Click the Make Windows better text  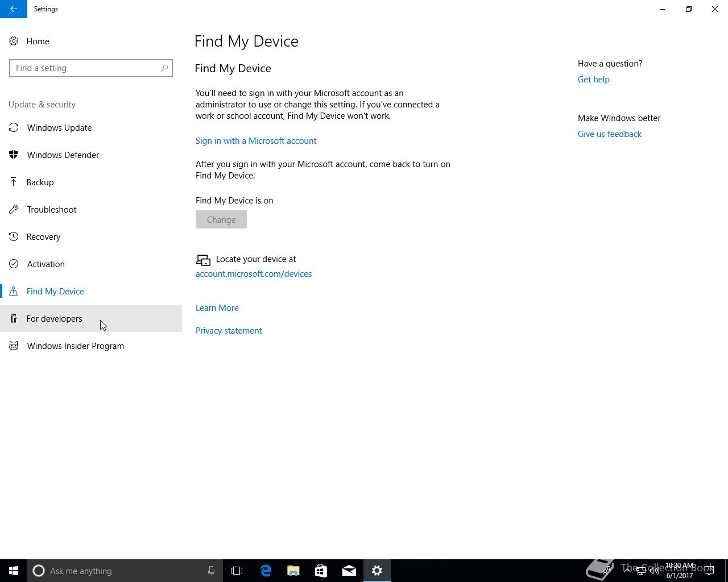619,118
